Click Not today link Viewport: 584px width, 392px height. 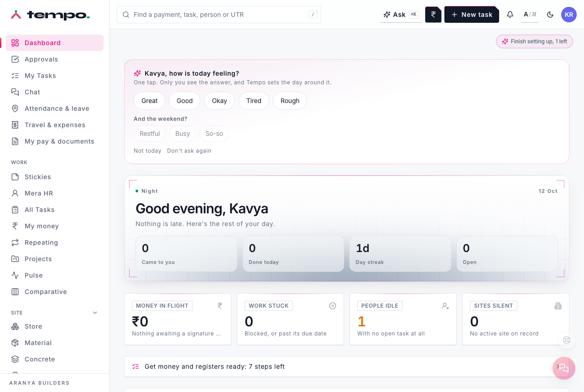tap(147, 151)
